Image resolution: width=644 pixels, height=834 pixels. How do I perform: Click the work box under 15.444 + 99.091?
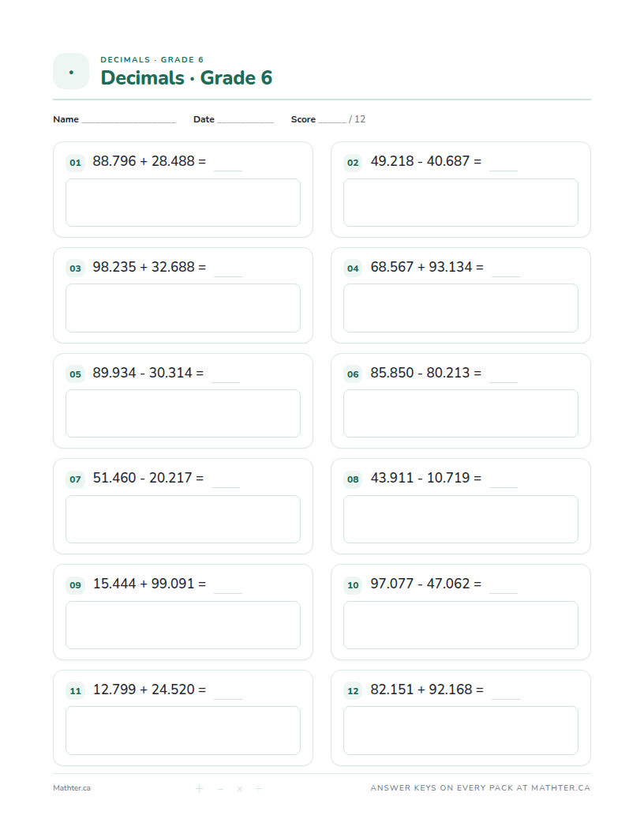[183, 625]
